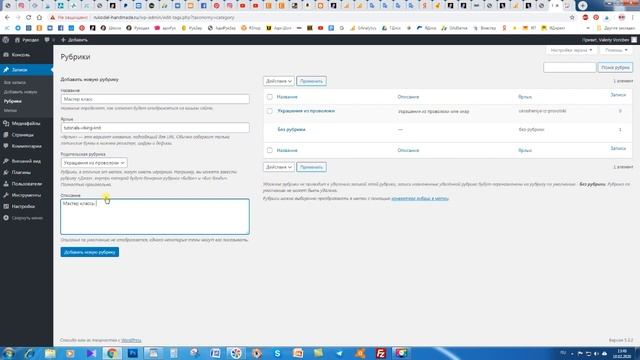Screen dimensions: 640x360
Task: Check the Украшения из проволоки row checkbox
Action: [269, 111]
